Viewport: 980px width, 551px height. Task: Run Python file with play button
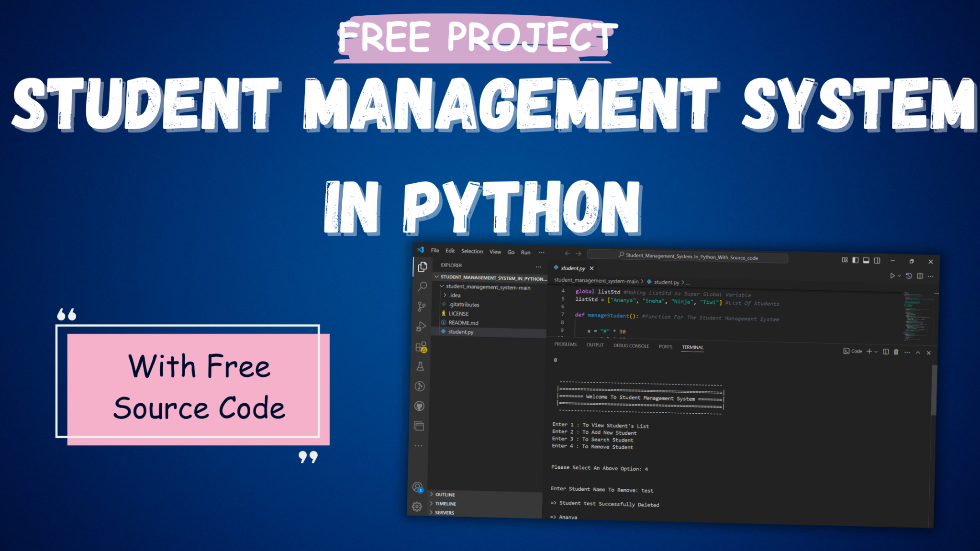892,275
